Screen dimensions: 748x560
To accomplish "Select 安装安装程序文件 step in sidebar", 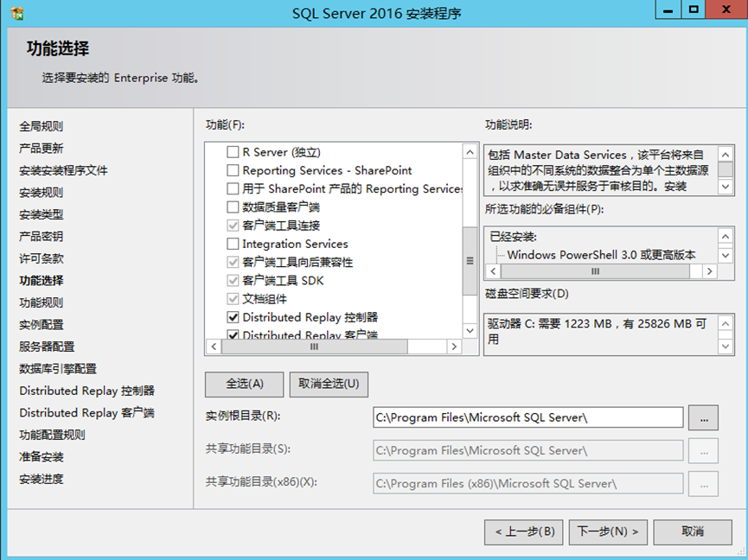I will pyautogui.click(x=63, y=170).
